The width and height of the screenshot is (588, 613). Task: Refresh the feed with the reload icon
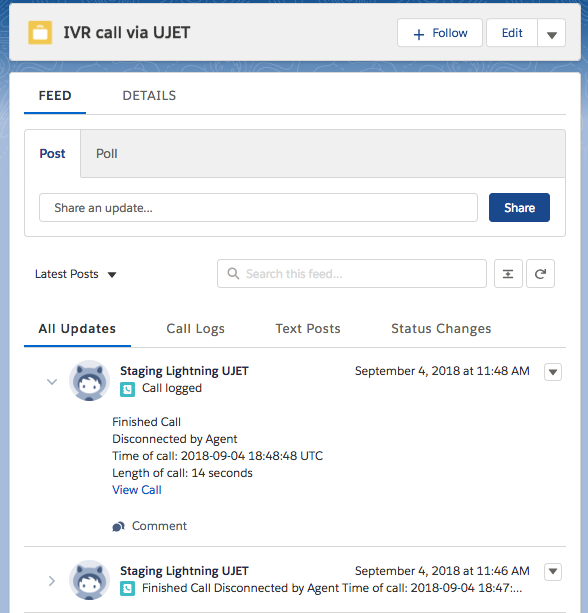coord(540,274)
